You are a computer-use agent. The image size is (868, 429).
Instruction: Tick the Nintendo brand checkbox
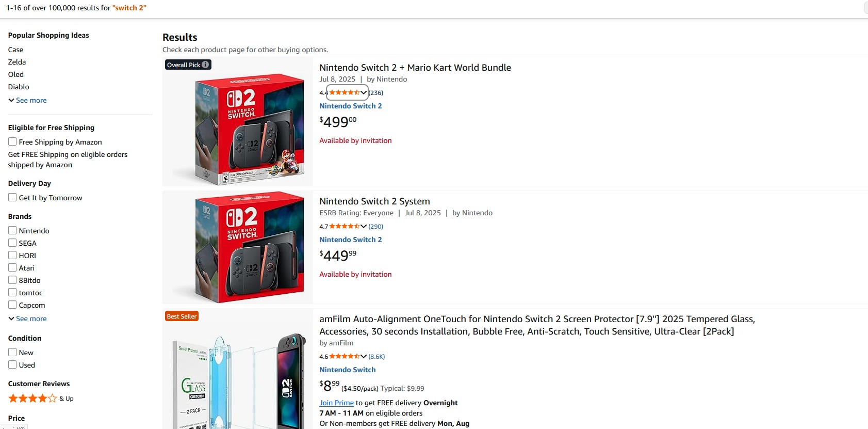pos(12,230)
